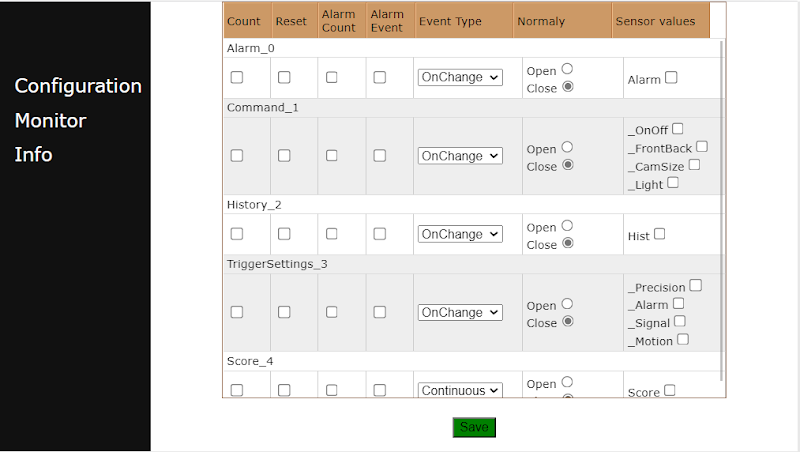Click the TriggerSettings_3 row label
The width and height of the screenshot is (800, 452).
(x=277, y=264)
